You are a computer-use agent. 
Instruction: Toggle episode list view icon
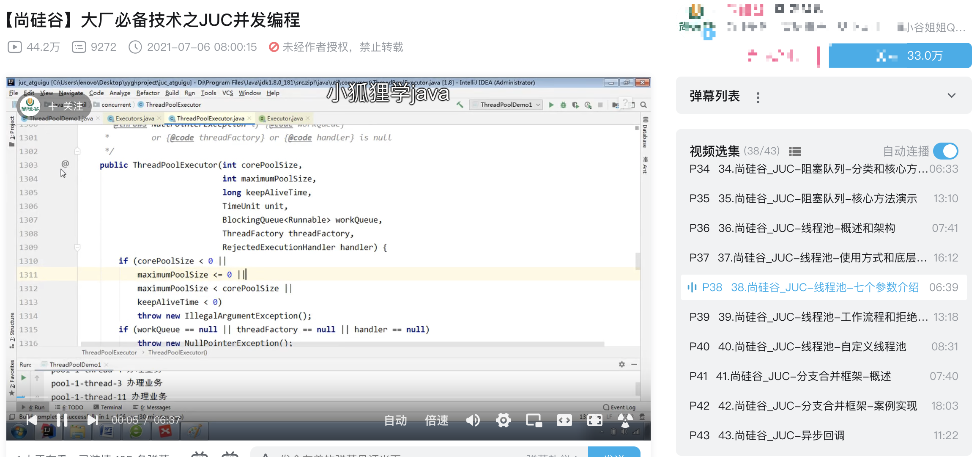pyautogui.click(x=795, y=151)
